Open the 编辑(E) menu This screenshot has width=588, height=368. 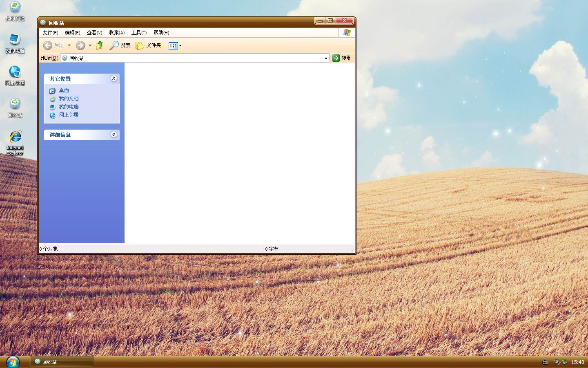click(x=72, y=33)
